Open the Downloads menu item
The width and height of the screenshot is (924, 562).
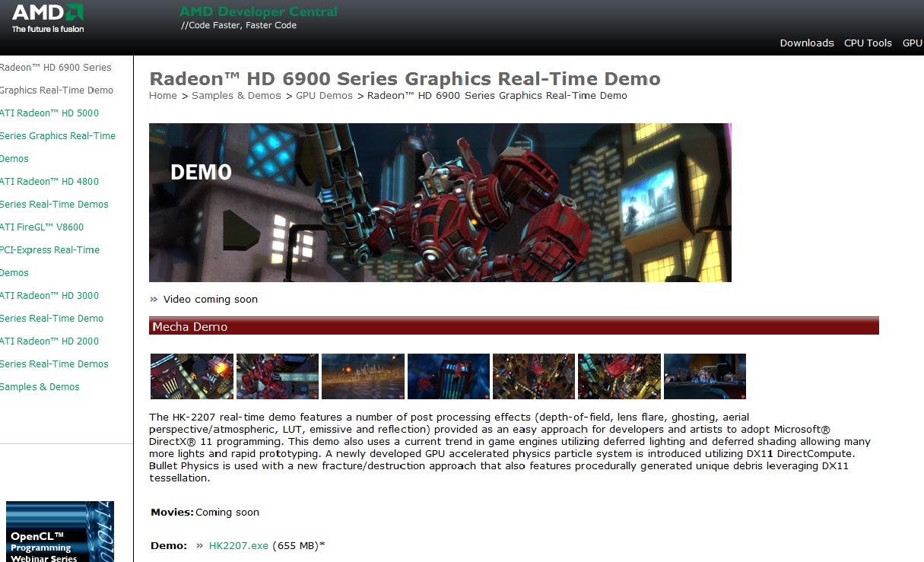point(806,43)
